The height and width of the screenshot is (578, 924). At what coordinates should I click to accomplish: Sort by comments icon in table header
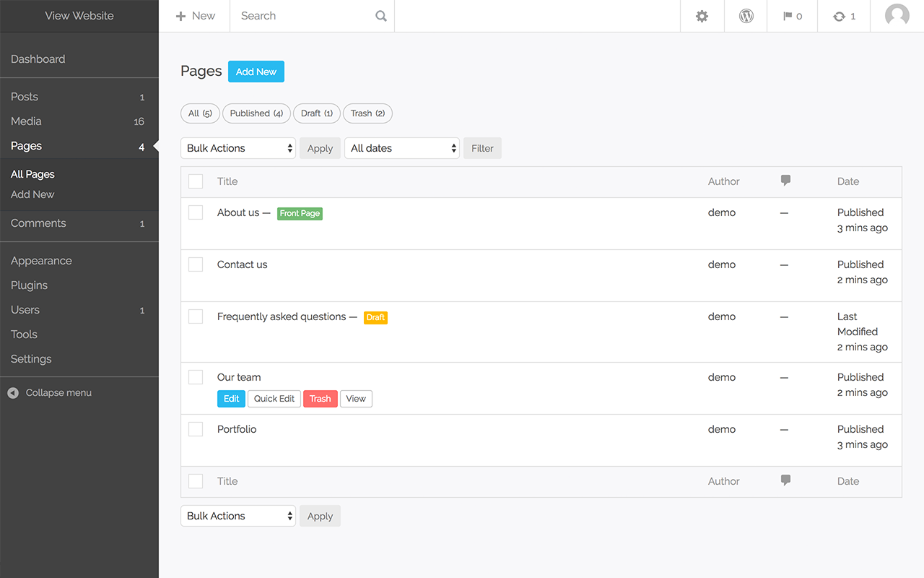click(785, 181)
